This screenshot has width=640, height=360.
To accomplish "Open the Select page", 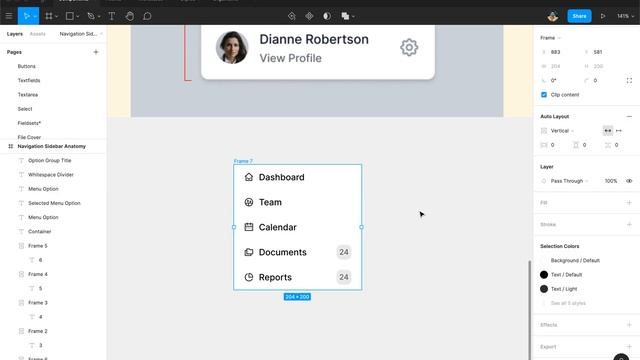I will (x=25, y=109).
